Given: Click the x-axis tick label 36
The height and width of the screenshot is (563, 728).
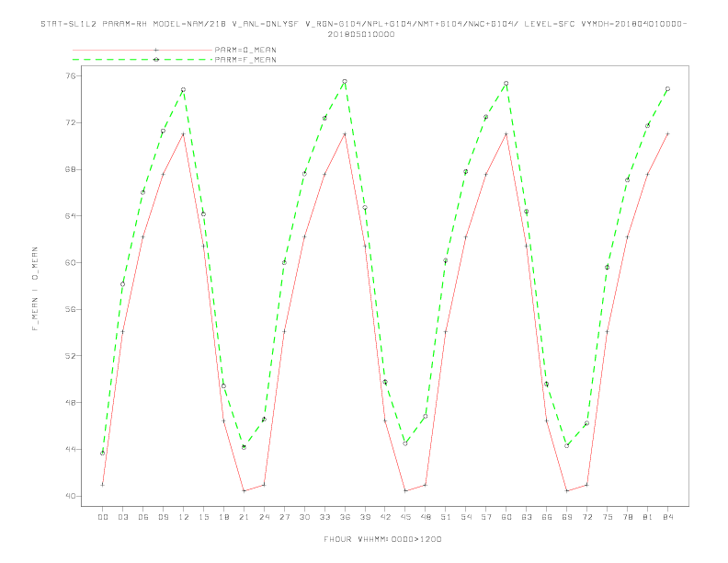Looking at the screenshot, I should click(345, 517).
